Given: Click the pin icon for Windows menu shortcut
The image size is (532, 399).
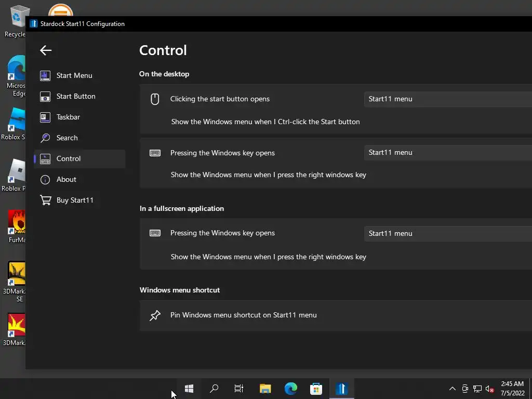Looking at the screenshot, I should click(155, 315).
